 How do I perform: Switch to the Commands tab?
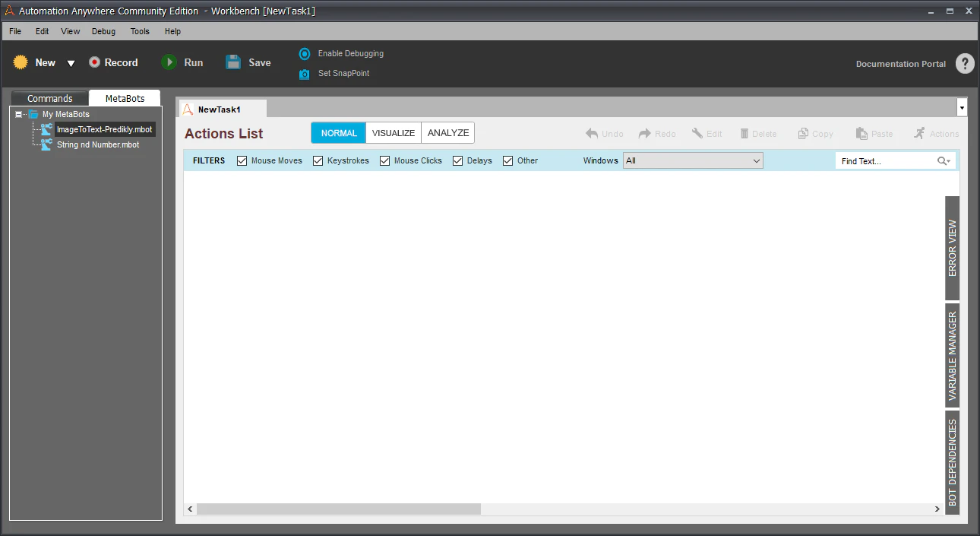coord(50,98)
